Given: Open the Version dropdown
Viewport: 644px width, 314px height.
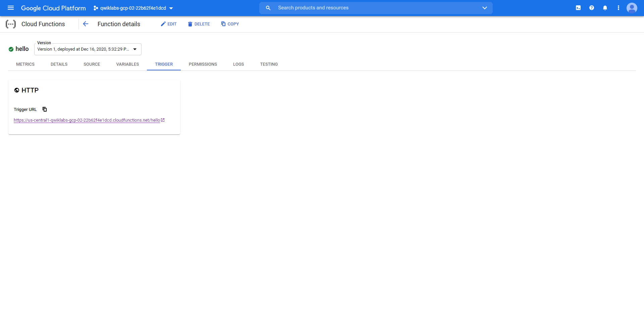Looking at the screenshot, I should (x=88, y=49).
